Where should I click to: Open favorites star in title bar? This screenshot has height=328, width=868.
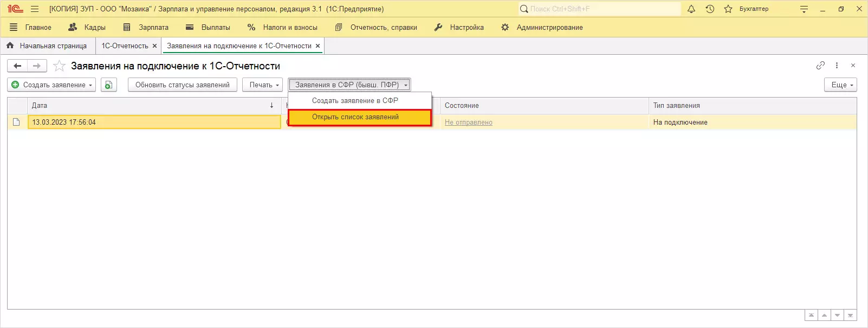point(728,9)
